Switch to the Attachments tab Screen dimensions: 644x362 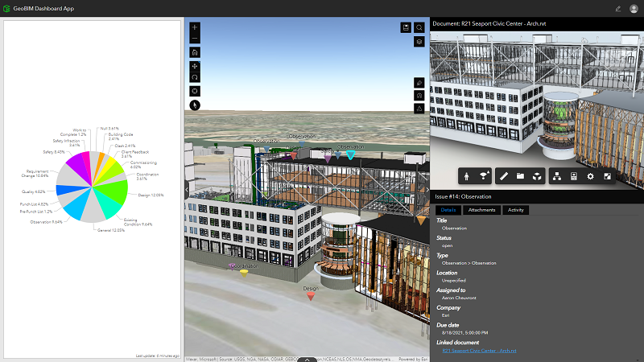click(x=481, y=210)
